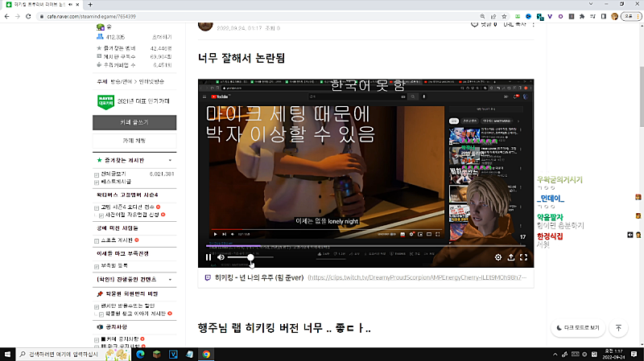Click the share-this-page icon
Image resolution: width=644 pixels, height=361 pixels.
point(493,16)
